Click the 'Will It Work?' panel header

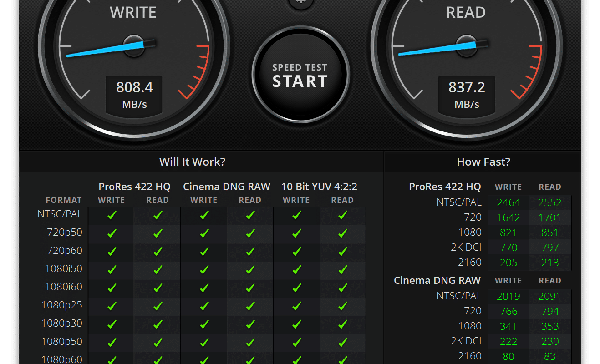point(192,162)
